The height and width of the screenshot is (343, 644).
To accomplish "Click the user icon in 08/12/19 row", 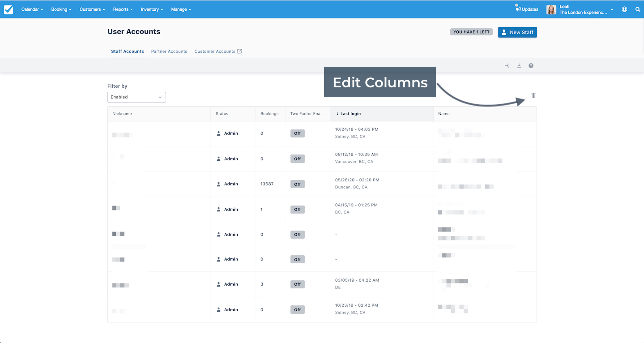I will click(219, 159).
